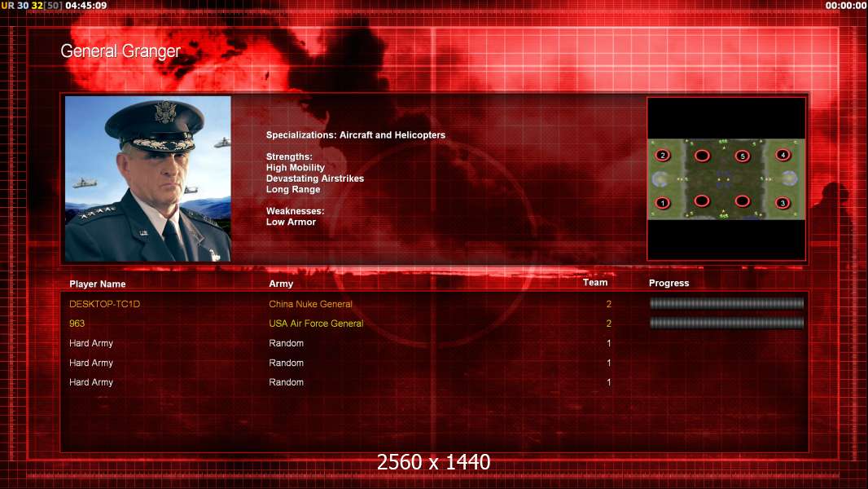Viewport: 868px width, 489px height.
Task: Pick the empty start circle between positions 2 and 5
Action: pos(702,156)
